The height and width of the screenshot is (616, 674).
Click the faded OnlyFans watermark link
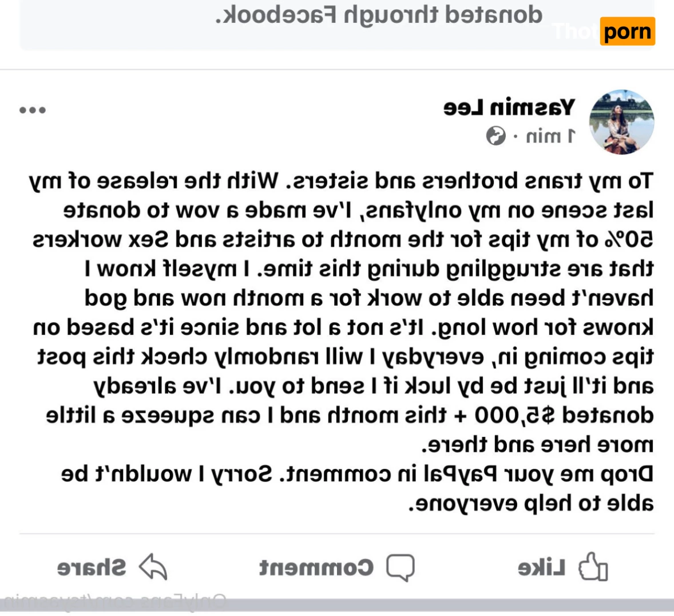click(113, 603)
